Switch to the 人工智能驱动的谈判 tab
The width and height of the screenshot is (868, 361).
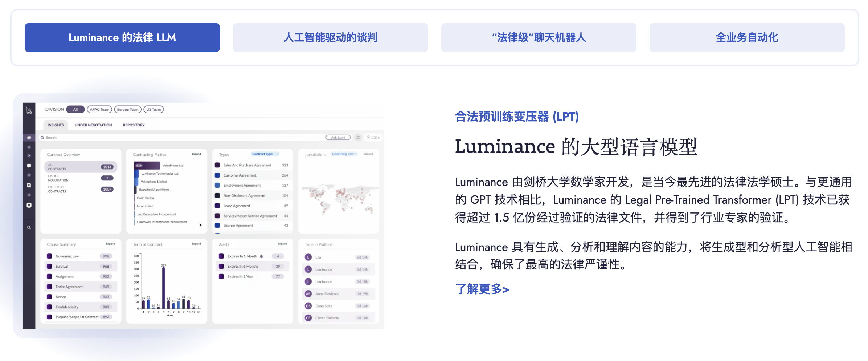[331, 37]
